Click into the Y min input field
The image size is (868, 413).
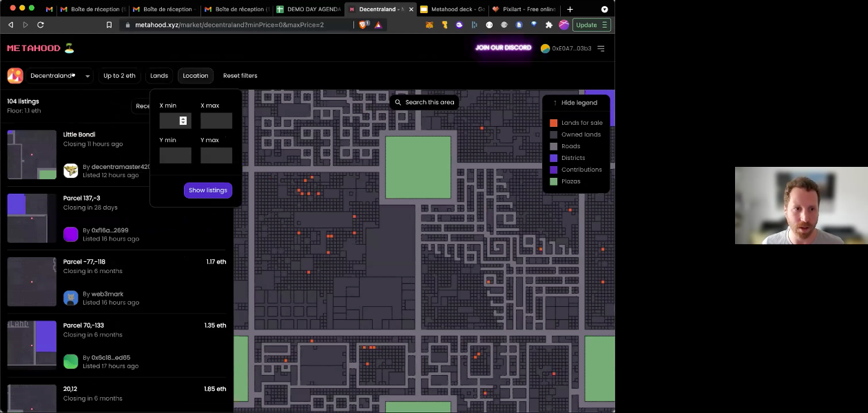coord(175,155)
